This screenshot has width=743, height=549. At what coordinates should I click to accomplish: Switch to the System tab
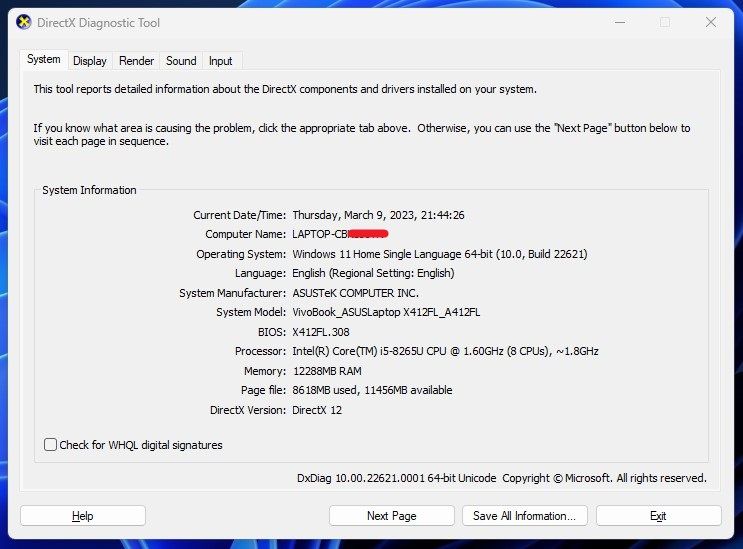tap(44, 60)
